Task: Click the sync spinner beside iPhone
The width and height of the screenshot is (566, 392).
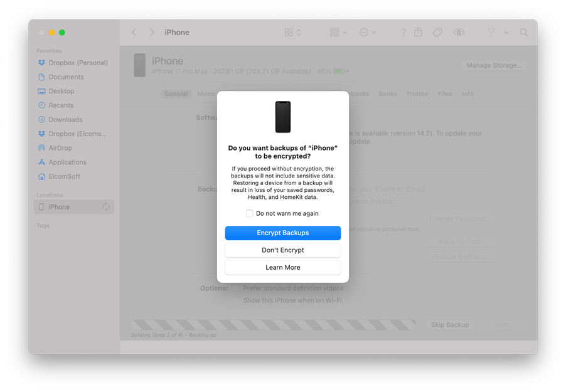Action: click(x=106, y=207)
